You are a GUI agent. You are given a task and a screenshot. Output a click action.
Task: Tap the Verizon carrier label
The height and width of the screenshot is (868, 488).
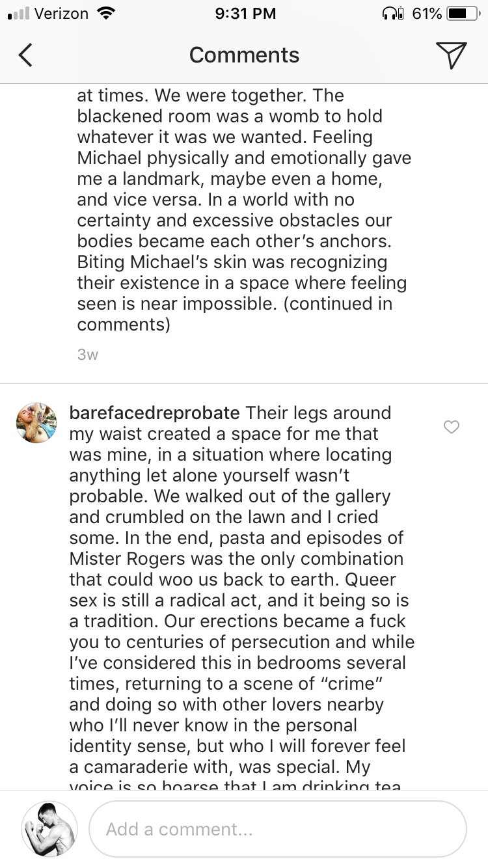click(x=61, y=13)
